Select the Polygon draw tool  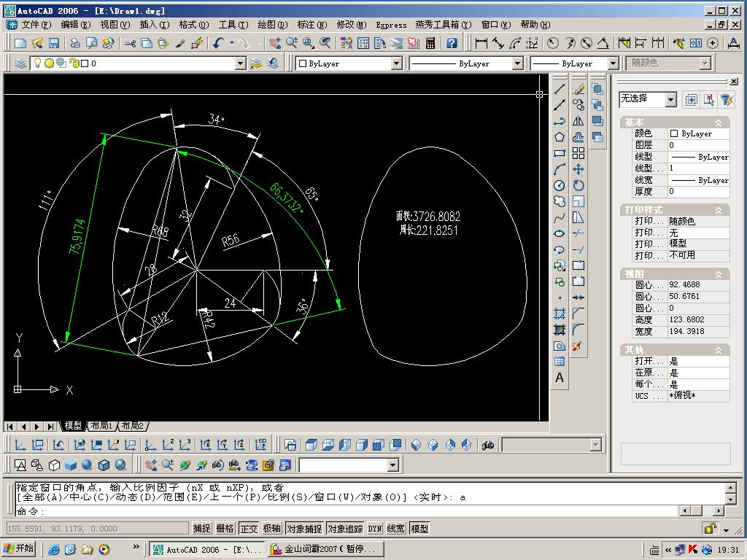point(560,137)
